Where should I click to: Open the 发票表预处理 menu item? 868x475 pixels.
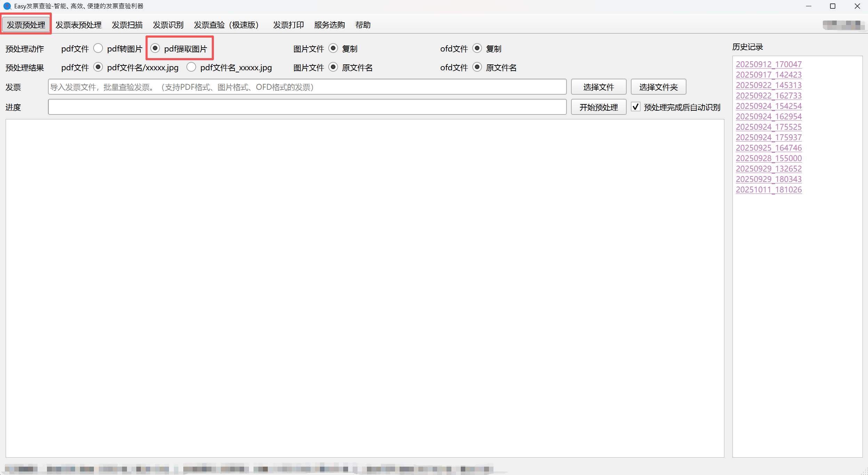79,25
